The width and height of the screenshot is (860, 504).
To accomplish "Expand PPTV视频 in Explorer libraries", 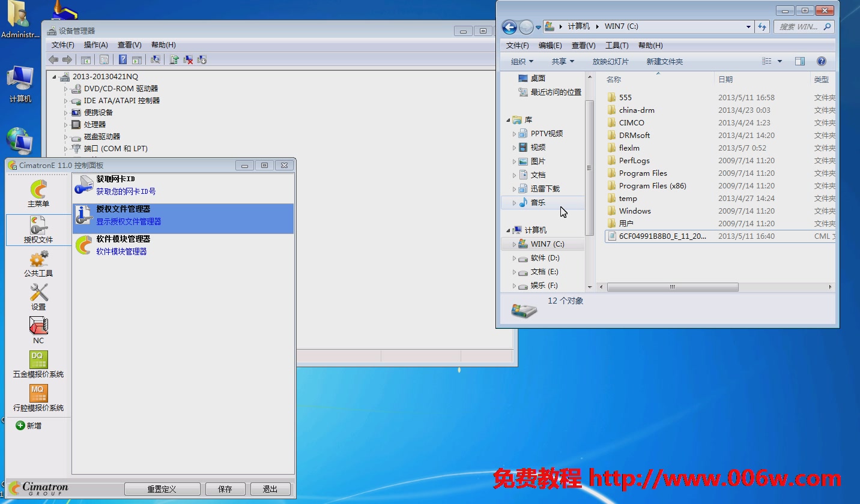I will [514, 134].
